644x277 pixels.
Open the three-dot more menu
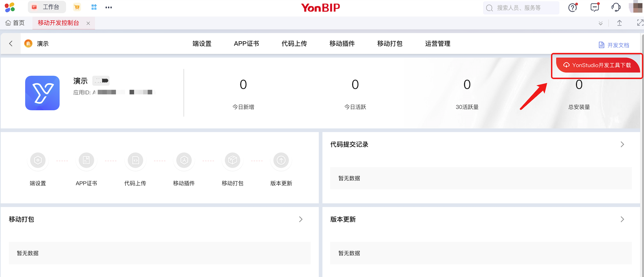click(x=109, y=7)
